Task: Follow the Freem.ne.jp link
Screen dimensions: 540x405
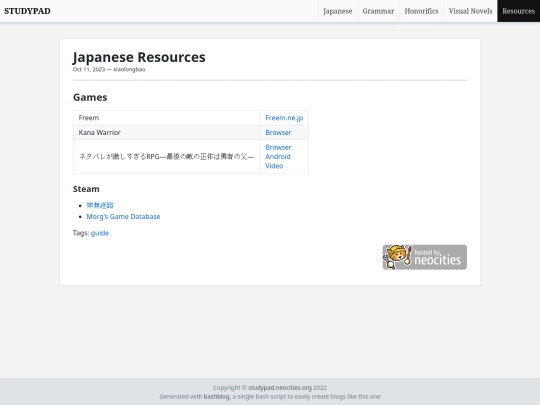Action: point(284,118)
